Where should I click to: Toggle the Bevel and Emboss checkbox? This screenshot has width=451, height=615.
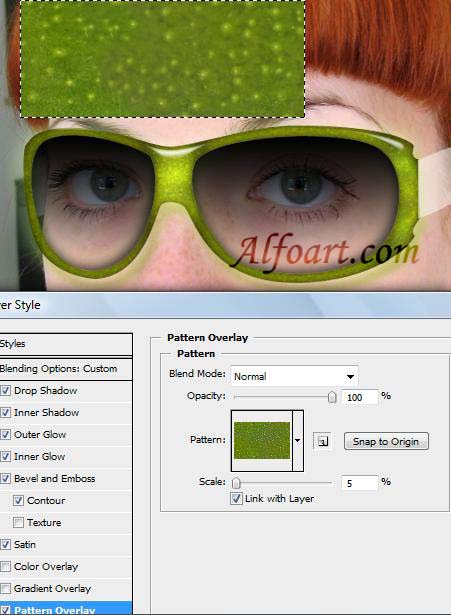(5, 479)
